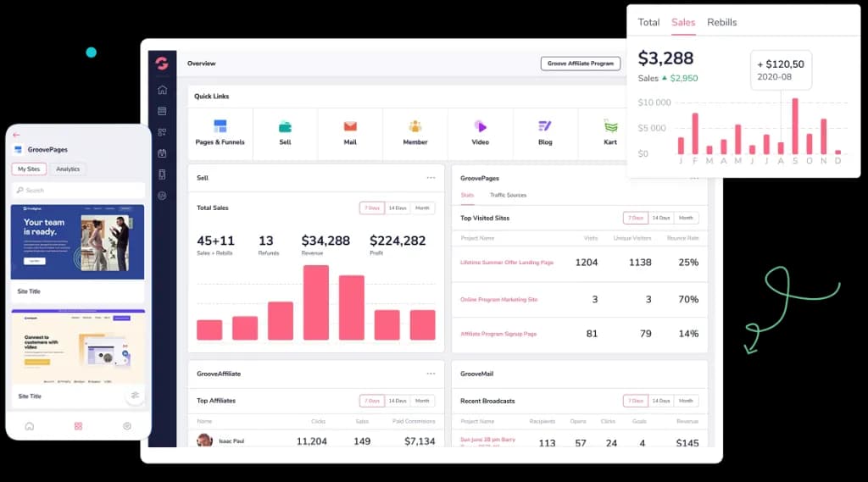The height and width of the screenshot is (482, 868).
Task: Open the Member quick link
Action: pos(415,133)
